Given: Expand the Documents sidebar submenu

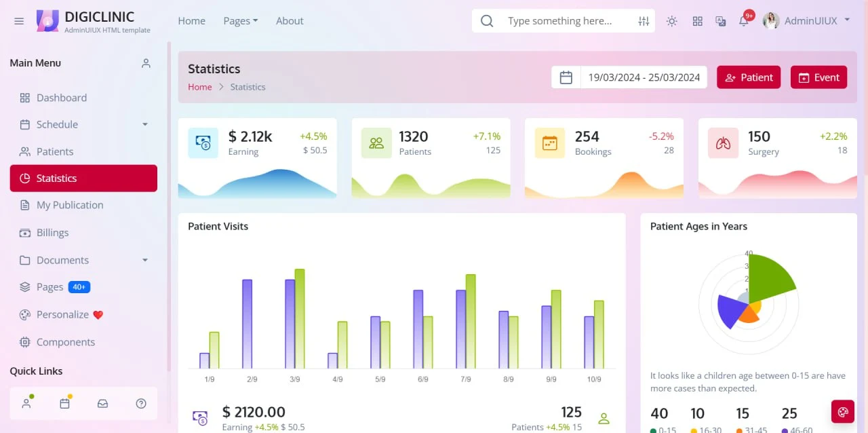Looking at the screenshot, I should coord(83,260).
